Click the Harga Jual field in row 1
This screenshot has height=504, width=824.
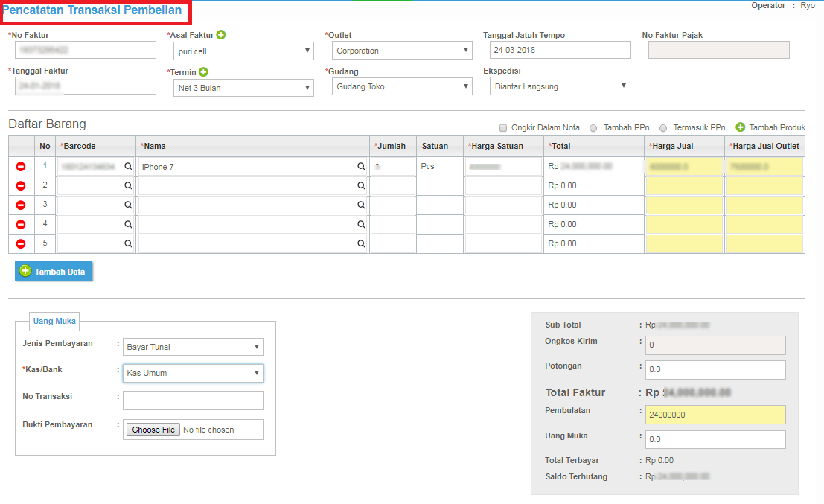tap(684, 167)
